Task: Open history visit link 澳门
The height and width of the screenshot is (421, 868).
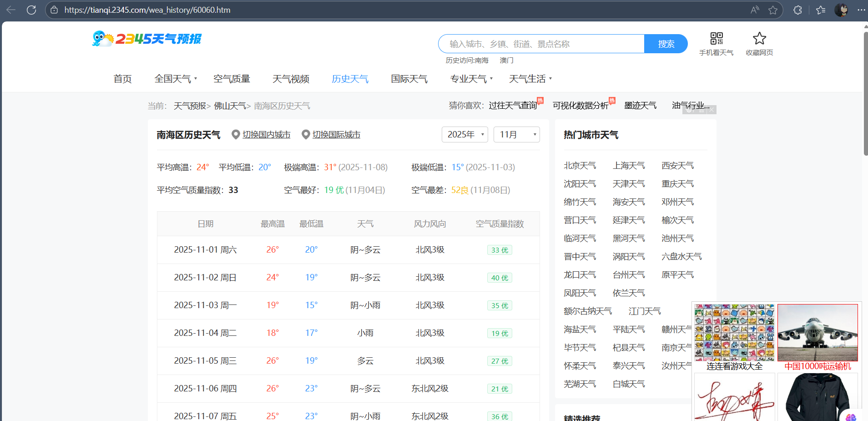Action: [x=506, y=60]
